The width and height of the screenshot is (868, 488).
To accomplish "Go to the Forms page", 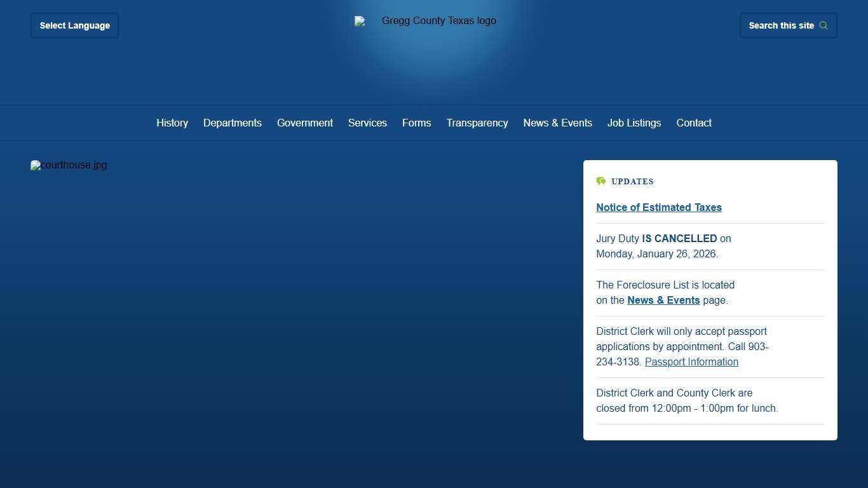I will [x=416, y=123].
